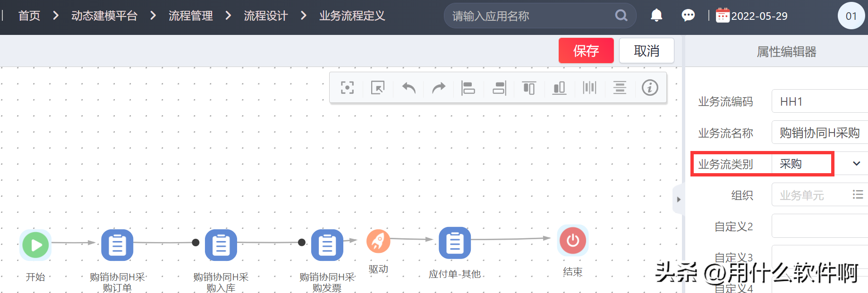
Task: Align selected nodes to the bottom
Action: 559,88
